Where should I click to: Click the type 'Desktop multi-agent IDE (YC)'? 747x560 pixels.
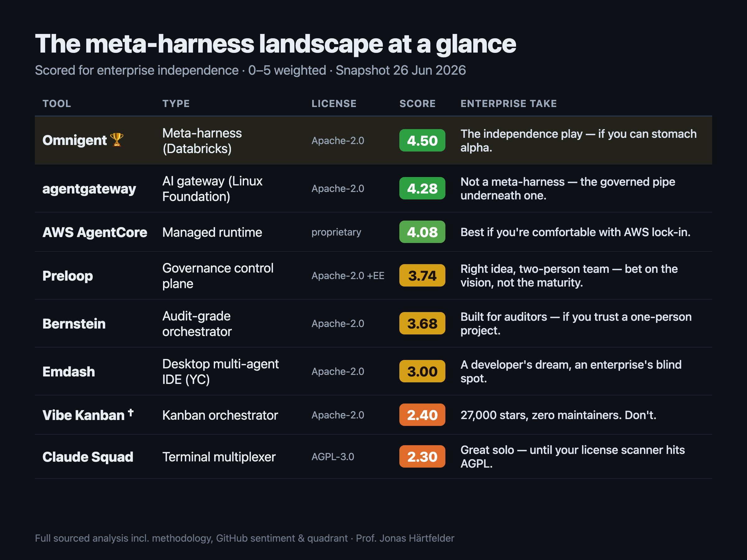point(220,372)
